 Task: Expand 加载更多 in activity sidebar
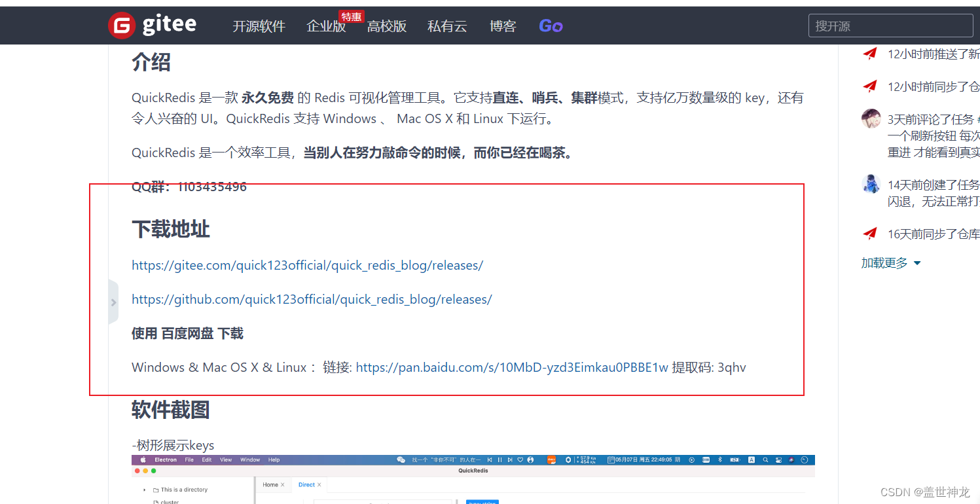click(891, 263)
